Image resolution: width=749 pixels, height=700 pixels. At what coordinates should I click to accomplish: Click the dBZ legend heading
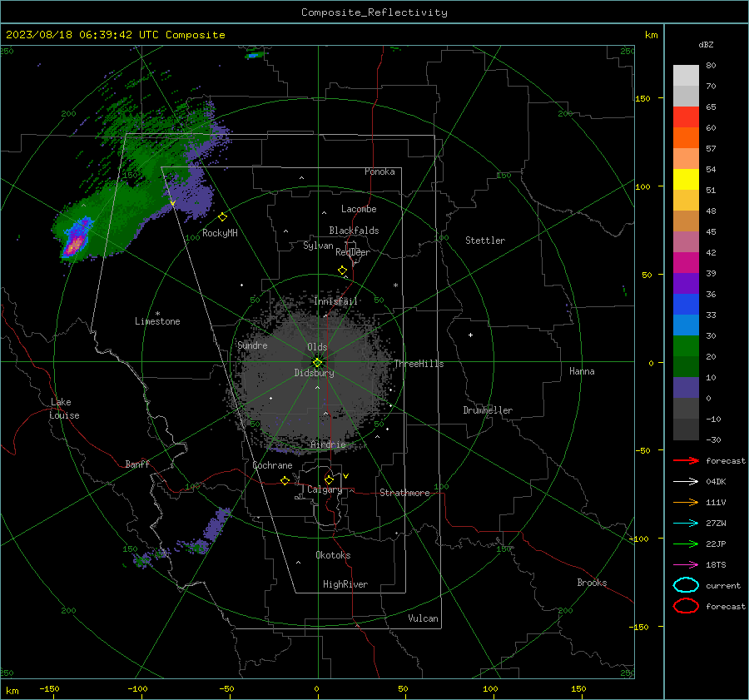tap(706, 44)
